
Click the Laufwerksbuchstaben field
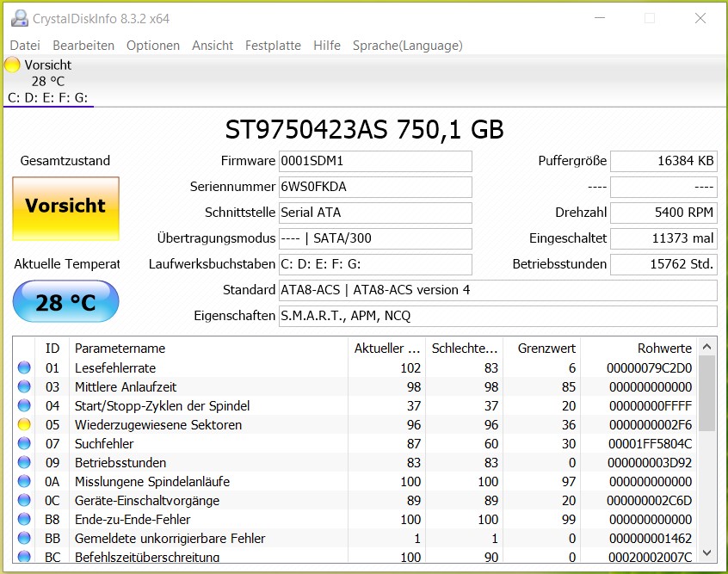point(375,264)
